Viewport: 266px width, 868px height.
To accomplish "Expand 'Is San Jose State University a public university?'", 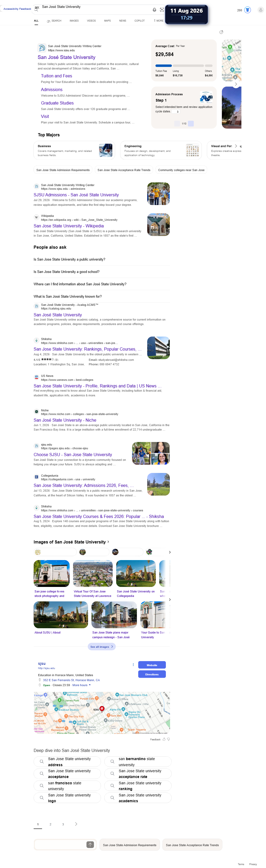I will (101, 260).
